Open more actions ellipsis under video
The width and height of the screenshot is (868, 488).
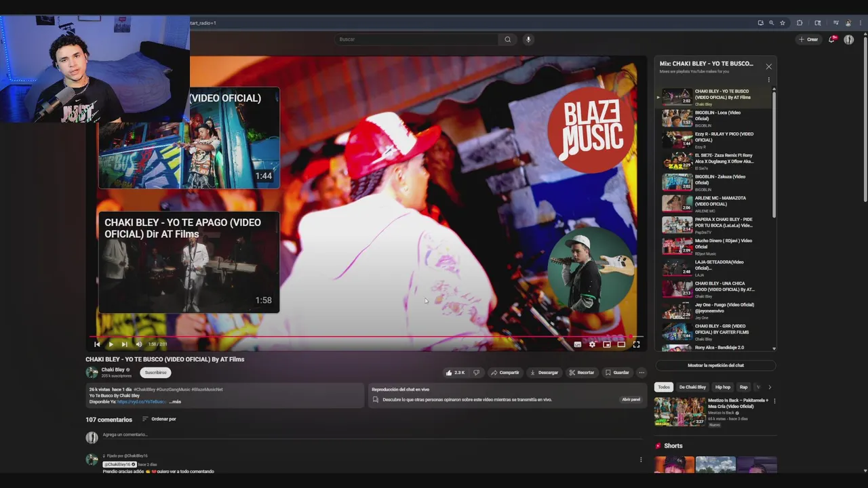(642, 372)
